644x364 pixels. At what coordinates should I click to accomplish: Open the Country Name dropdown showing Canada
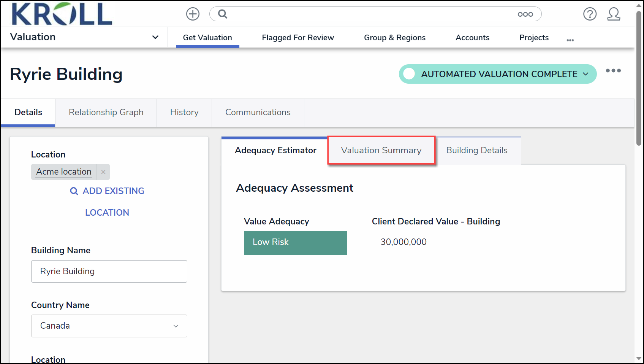[x=109, y=326]
